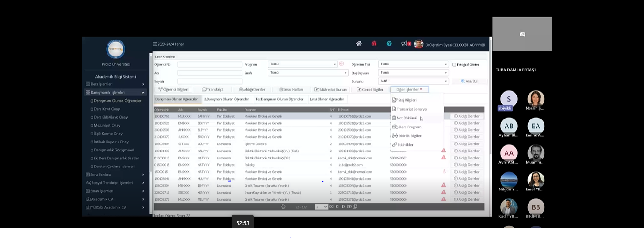Click the red circular arrow beside Program

341,64
